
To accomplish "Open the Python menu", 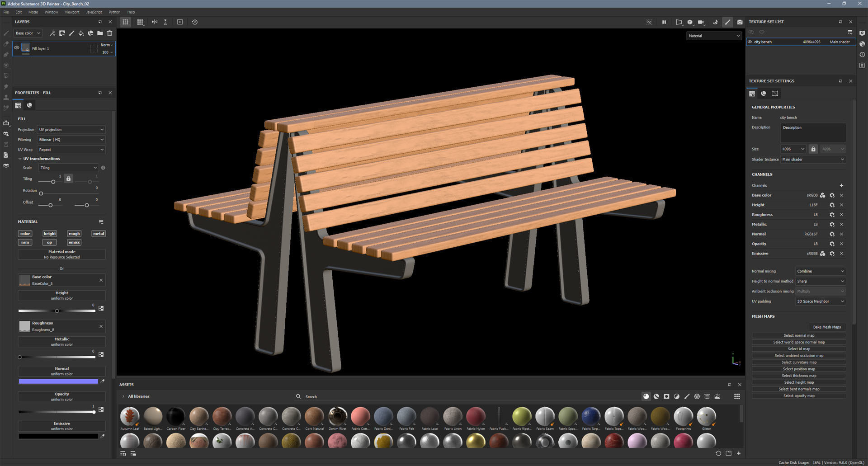I will click(x=114, y=12).
